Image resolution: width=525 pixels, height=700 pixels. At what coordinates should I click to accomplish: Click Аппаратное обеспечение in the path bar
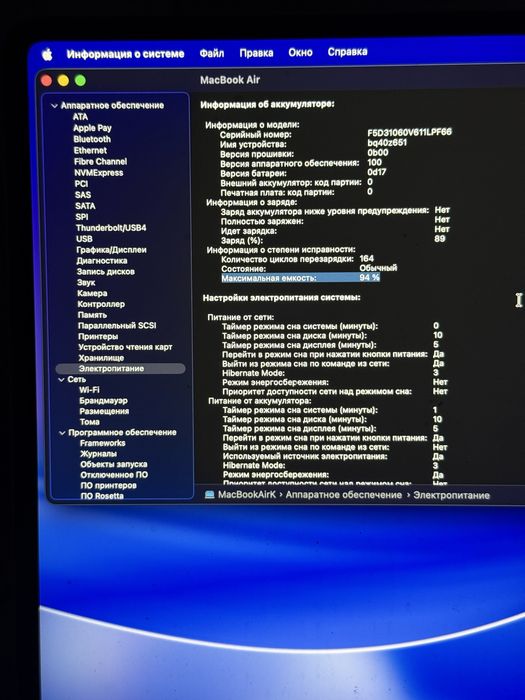(344, 495)
